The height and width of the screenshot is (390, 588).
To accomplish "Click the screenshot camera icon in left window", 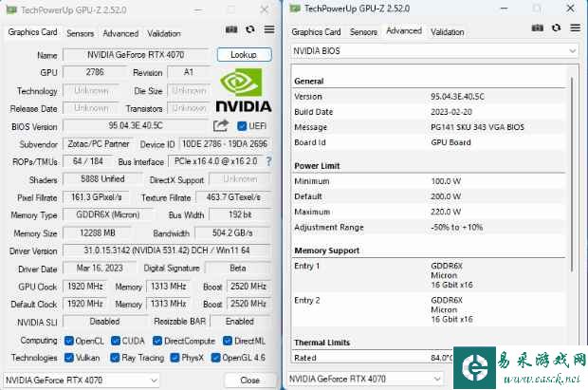I will pyautogui.click(x=231, y=29).
